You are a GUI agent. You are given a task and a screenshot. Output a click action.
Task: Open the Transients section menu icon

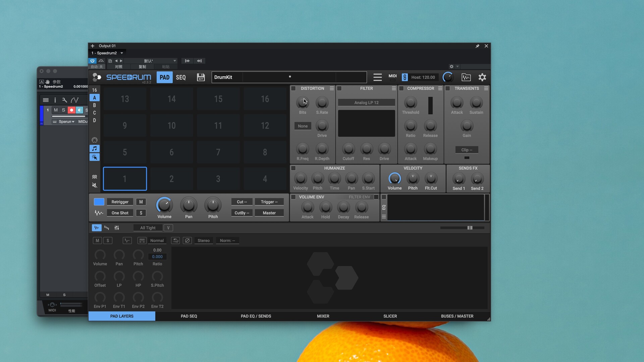[x=486, y=88]
